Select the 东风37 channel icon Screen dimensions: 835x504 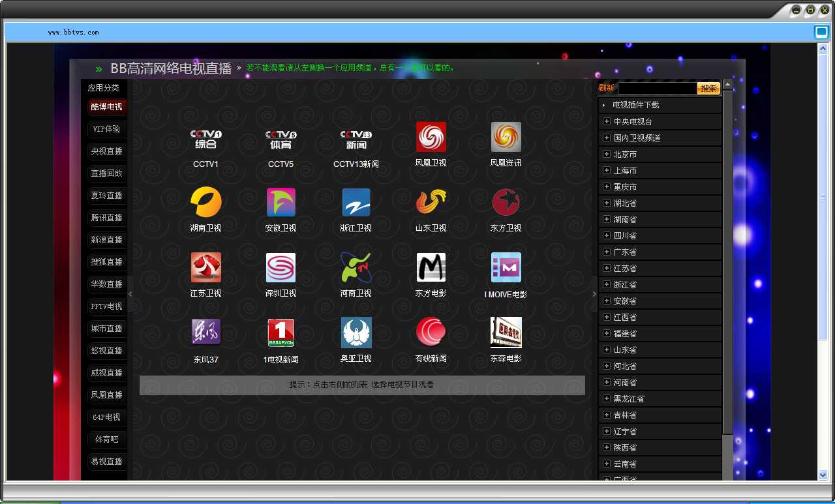coord(206,332)
